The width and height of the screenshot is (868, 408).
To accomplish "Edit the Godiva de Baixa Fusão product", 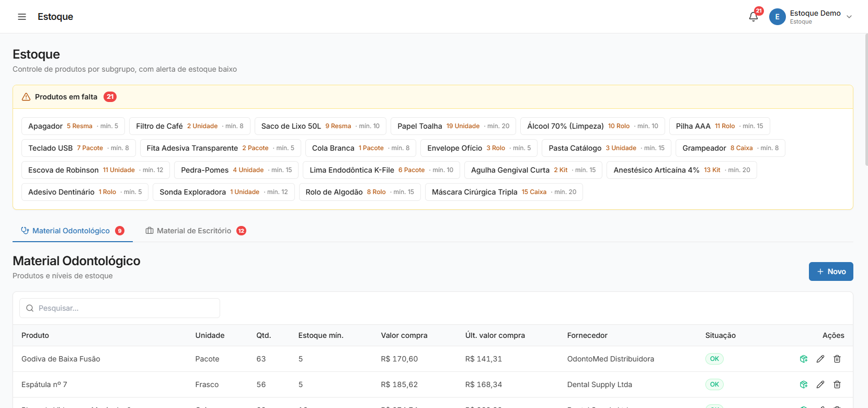I will (x=820, y=359).
